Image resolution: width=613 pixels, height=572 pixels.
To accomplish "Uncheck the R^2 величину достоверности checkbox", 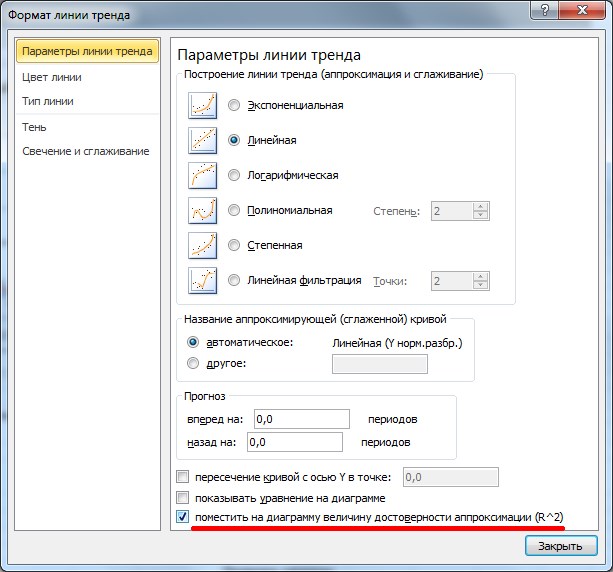I will (x=183, y=516).
